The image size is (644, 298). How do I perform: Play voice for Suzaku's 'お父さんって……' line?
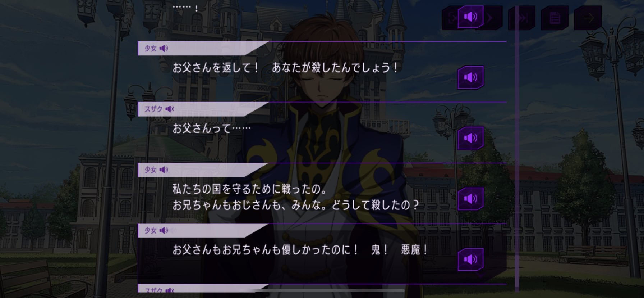coord(470,138)
